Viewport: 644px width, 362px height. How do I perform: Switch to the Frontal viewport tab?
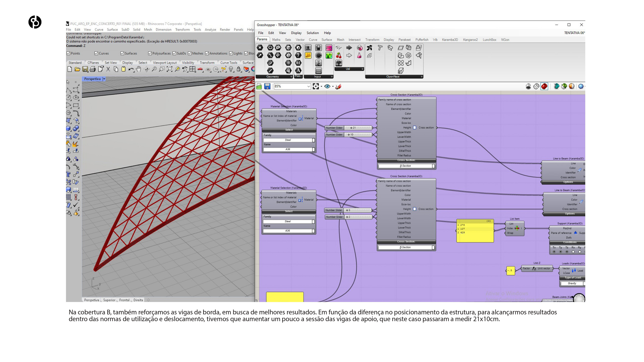point(124,300)
